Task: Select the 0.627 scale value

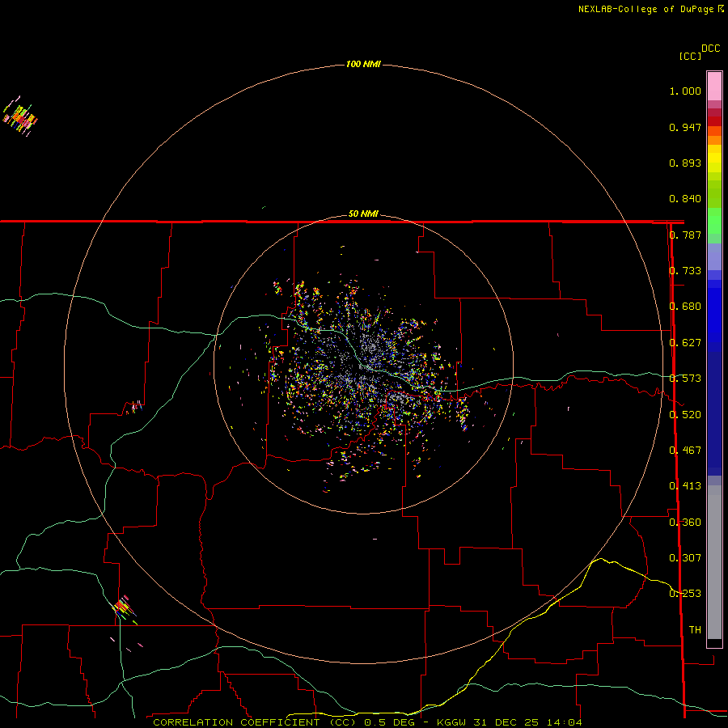Action: 685,343
